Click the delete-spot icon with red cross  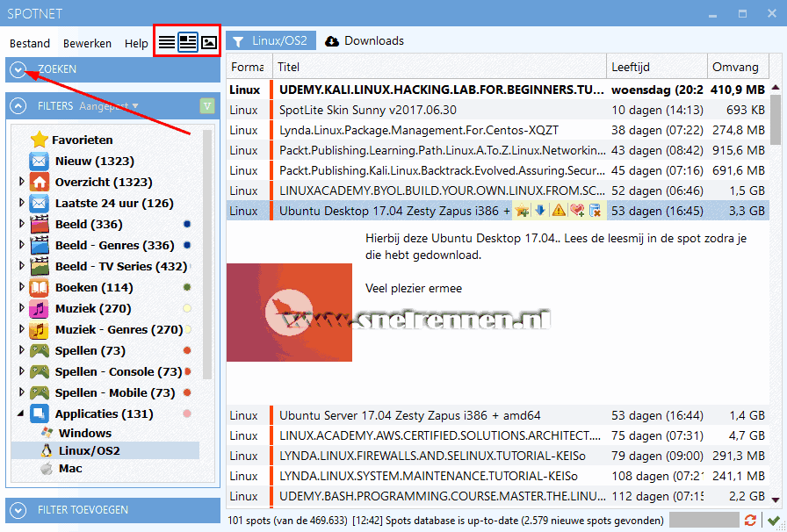596,211
